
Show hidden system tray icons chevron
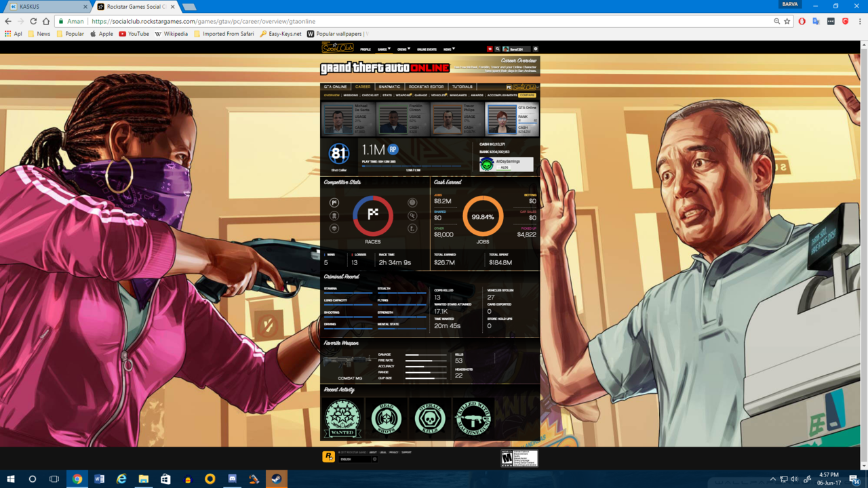coord(772,479)
